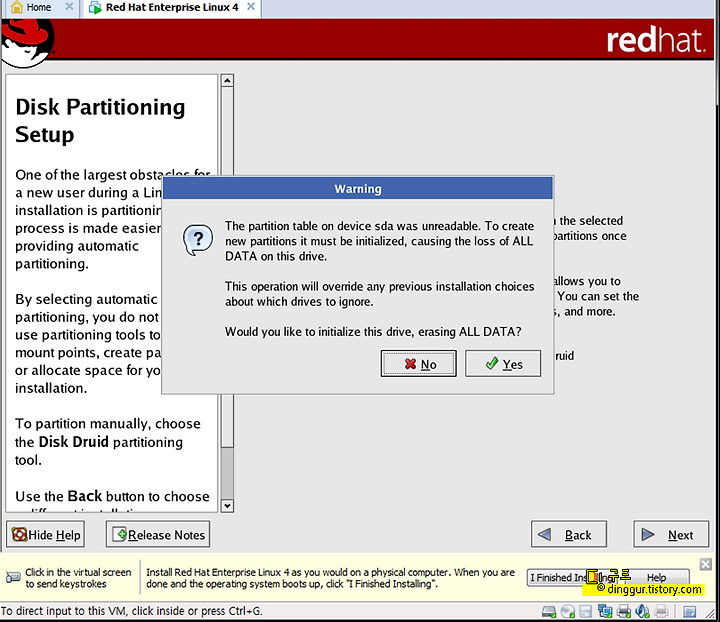
Task: Click the question mark icon in Warning dialog
Action: (x=198, y=240)
